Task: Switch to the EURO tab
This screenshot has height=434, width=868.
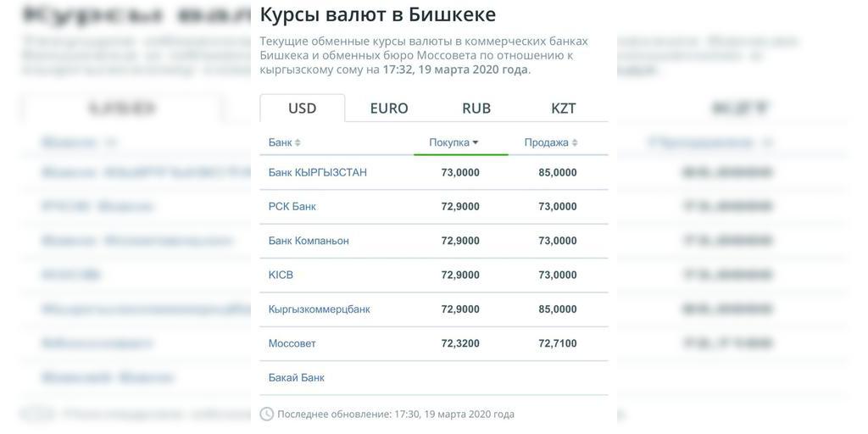Action: click(x=389, y=108)
